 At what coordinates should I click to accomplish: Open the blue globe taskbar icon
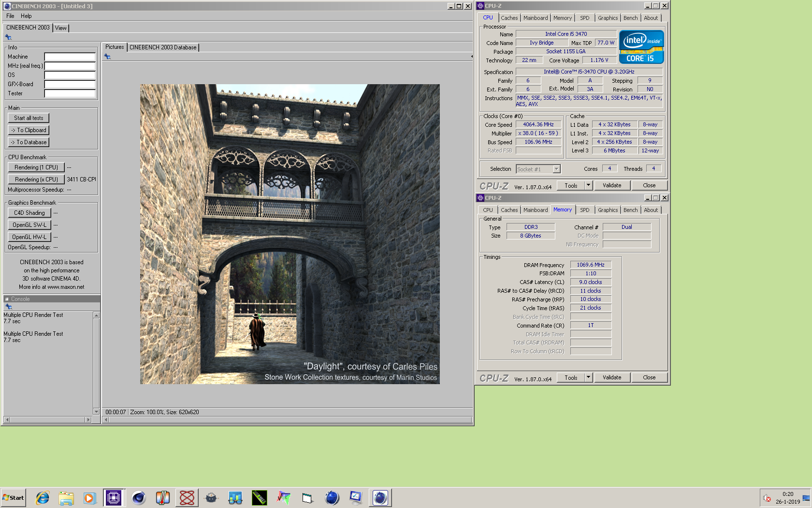[332, 497]
